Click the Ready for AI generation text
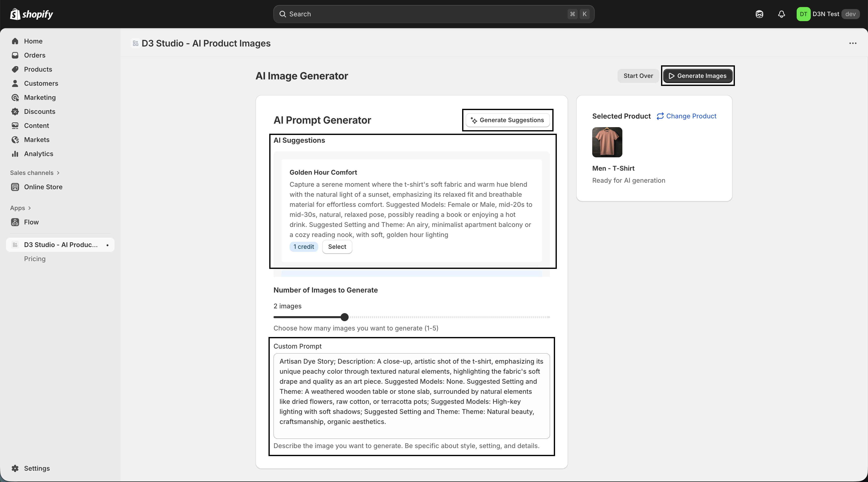 [x=629, y=180]
